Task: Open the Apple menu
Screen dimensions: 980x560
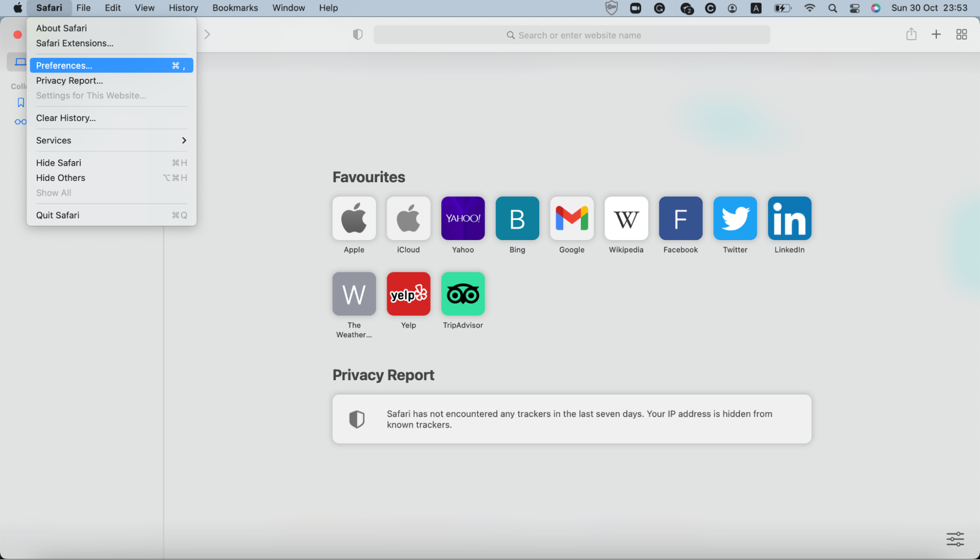Action: [18, 8]
